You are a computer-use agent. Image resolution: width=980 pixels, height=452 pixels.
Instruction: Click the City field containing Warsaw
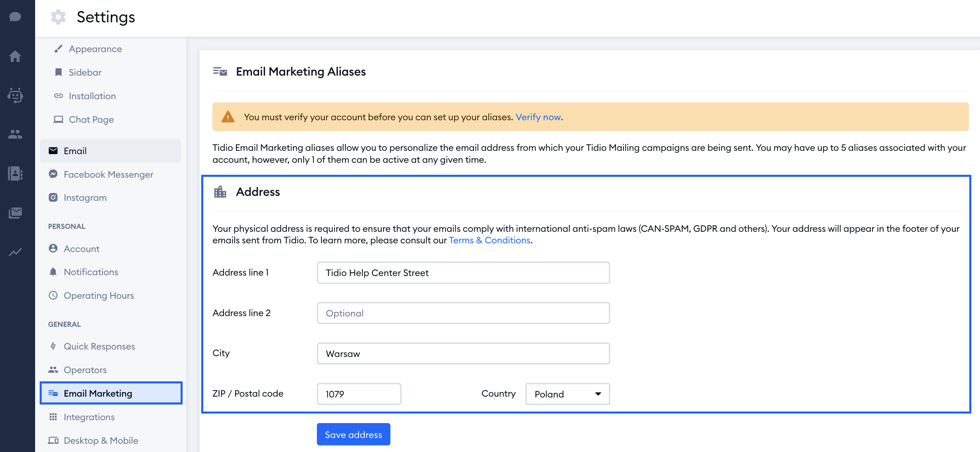pyautogui.click(x=463, y=353)
